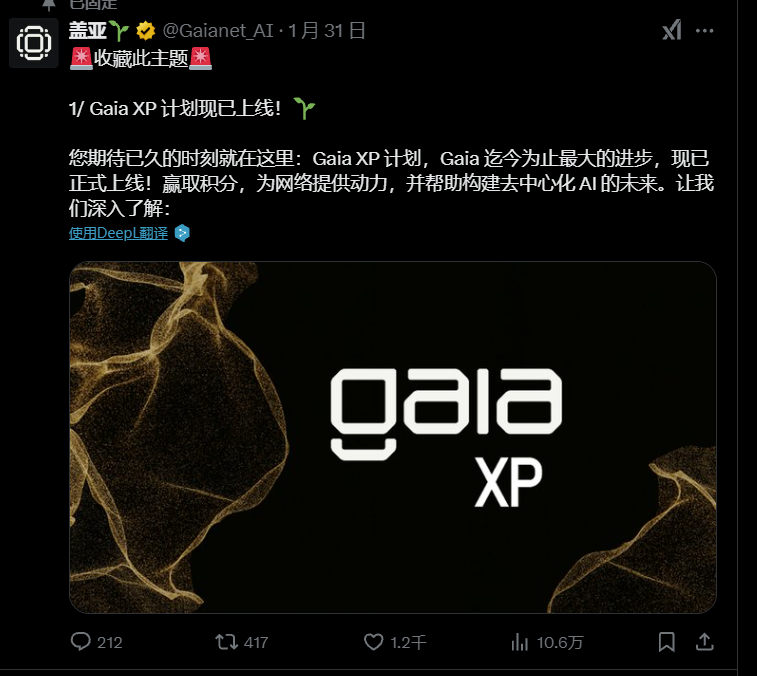This screenshot has height=676, width=757.
Task: Click the 10.6万 views count
Action: [x=560, y=643]
